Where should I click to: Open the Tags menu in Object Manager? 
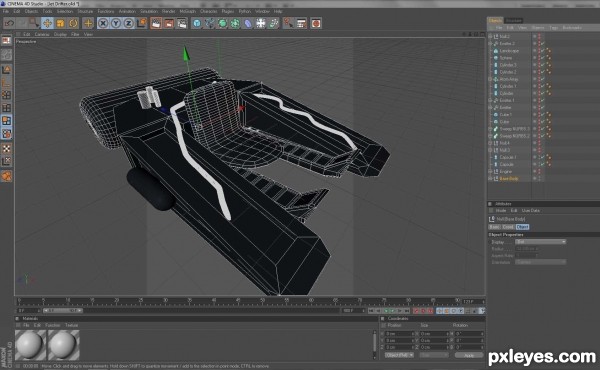553,28
